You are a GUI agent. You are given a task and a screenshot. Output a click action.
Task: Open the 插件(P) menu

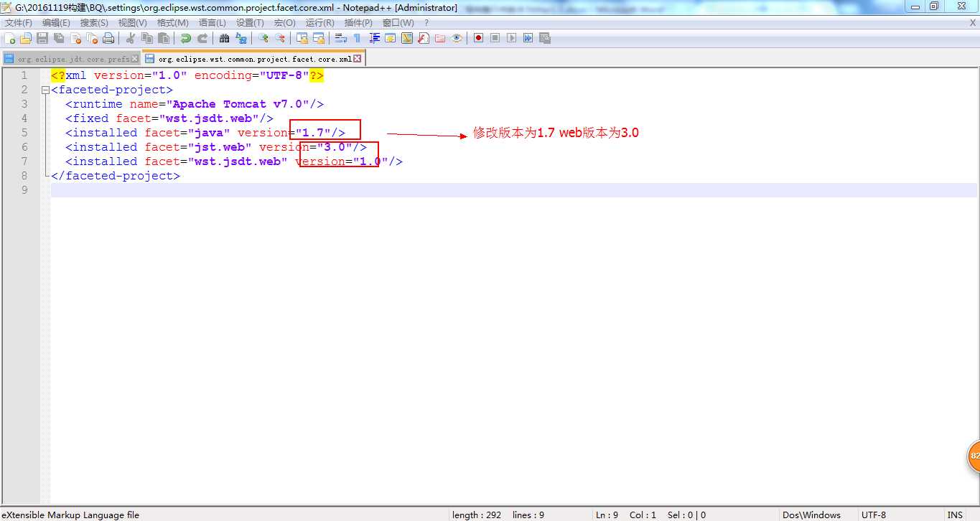(358, 23)
